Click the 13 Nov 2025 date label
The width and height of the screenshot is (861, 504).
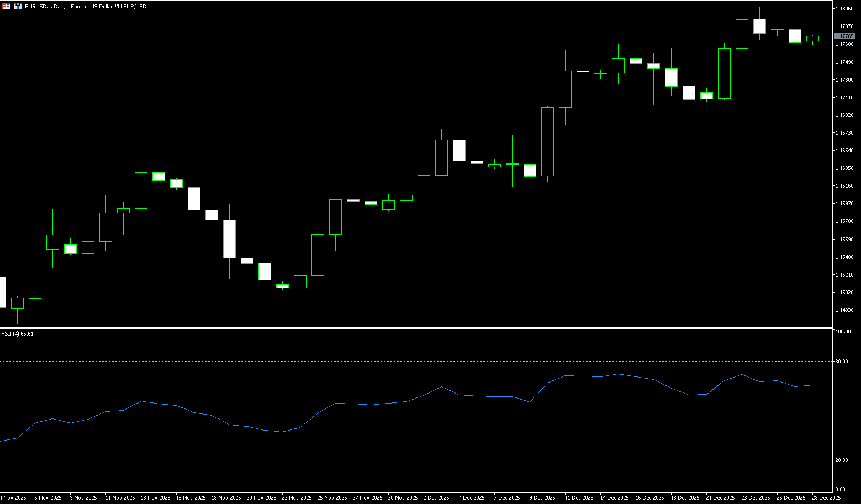coord(155,498)
